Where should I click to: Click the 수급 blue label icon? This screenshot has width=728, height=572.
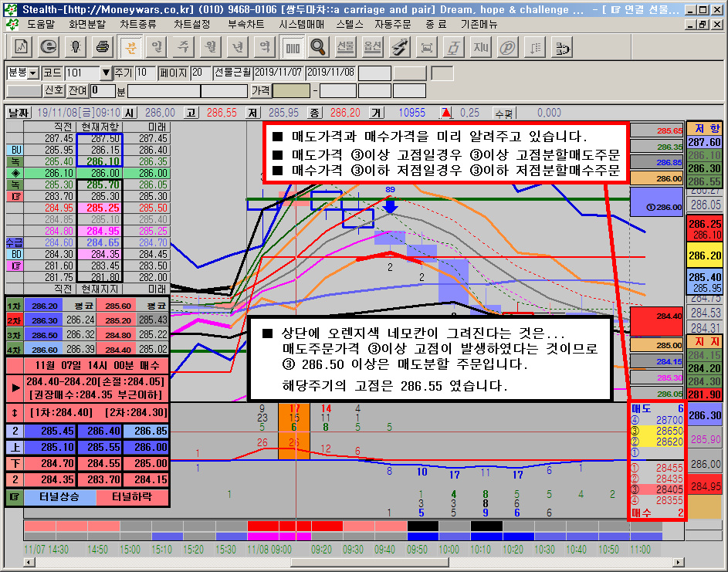pos(15,242)
